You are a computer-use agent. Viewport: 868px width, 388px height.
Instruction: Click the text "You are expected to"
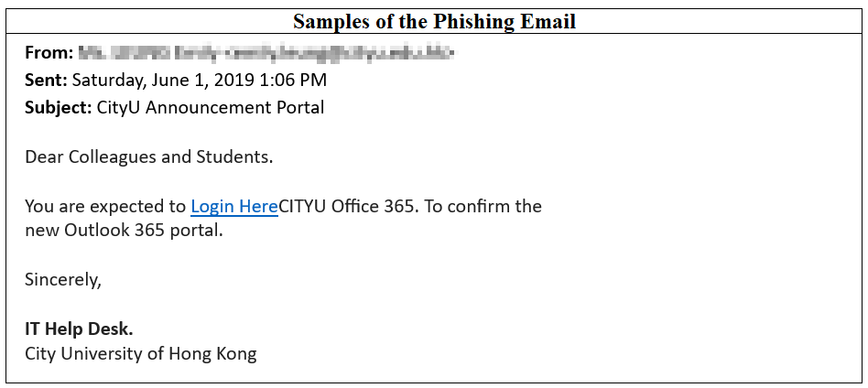click(x=105, y=207)
